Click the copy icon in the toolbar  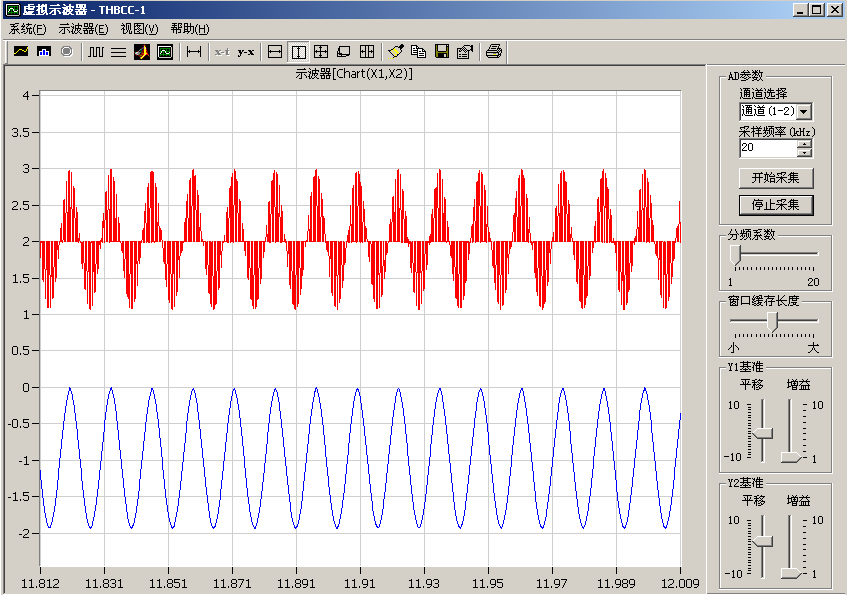418,51
